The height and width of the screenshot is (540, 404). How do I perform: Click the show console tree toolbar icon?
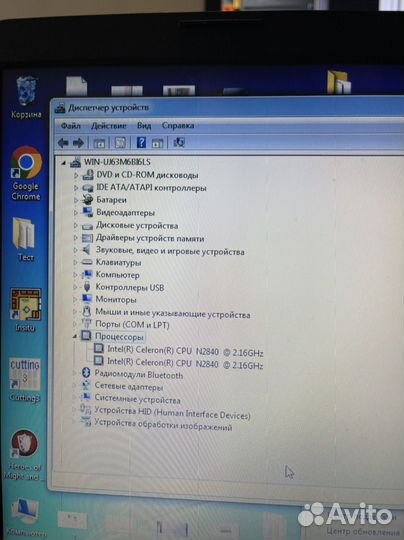99,143
